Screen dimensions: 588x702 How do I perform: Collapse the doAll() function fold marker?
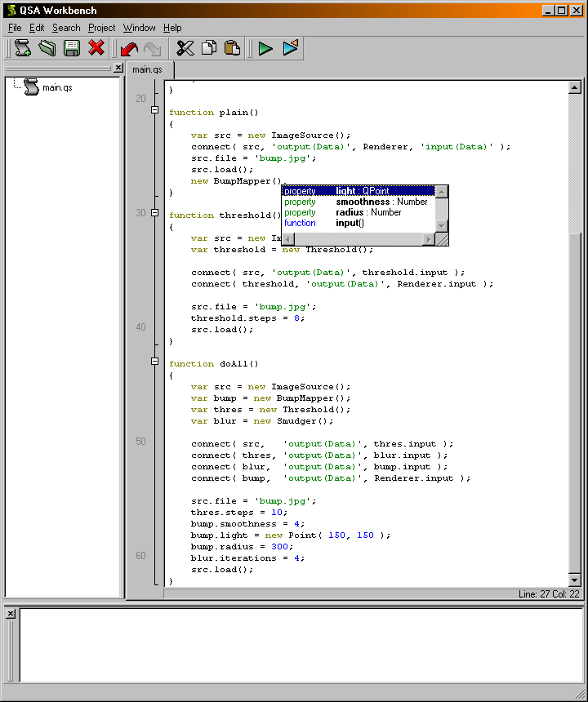click(x=154, y=362)
